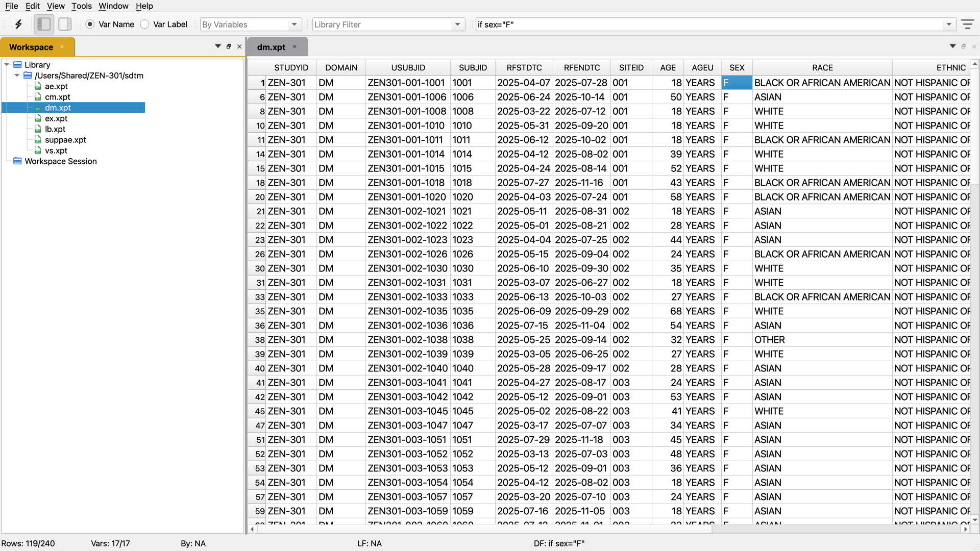Click the Workspace Session folder icon
This screenshot has width=980, height=551.
tap(17, 161)
